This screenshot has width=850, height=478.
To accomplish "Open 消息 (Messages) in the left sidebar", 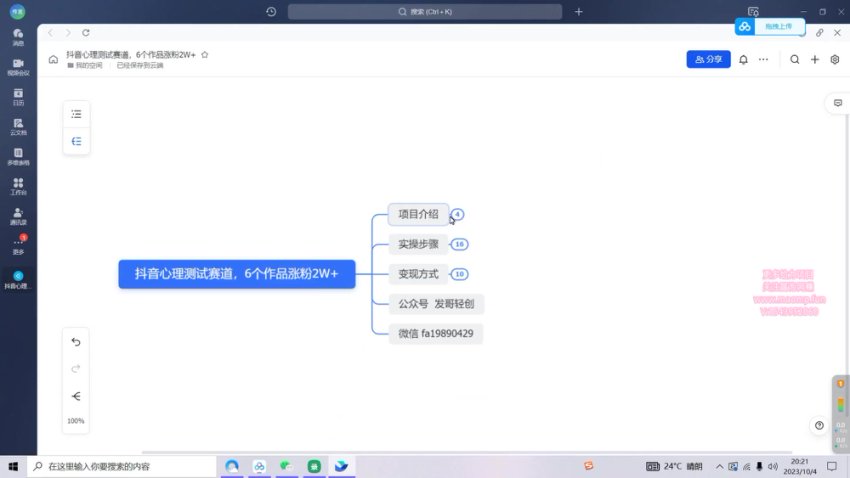I will (x=18, y=37).
